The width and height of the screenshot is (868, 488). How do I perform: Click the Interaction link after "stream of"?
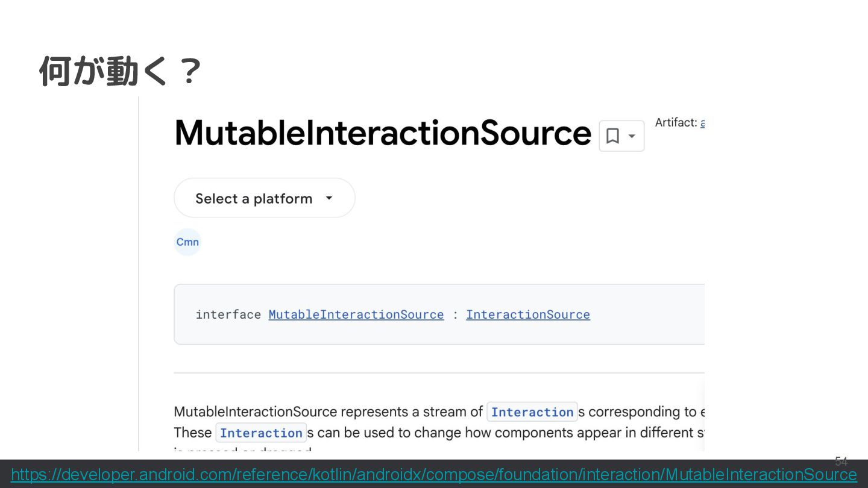click(532, 412)
